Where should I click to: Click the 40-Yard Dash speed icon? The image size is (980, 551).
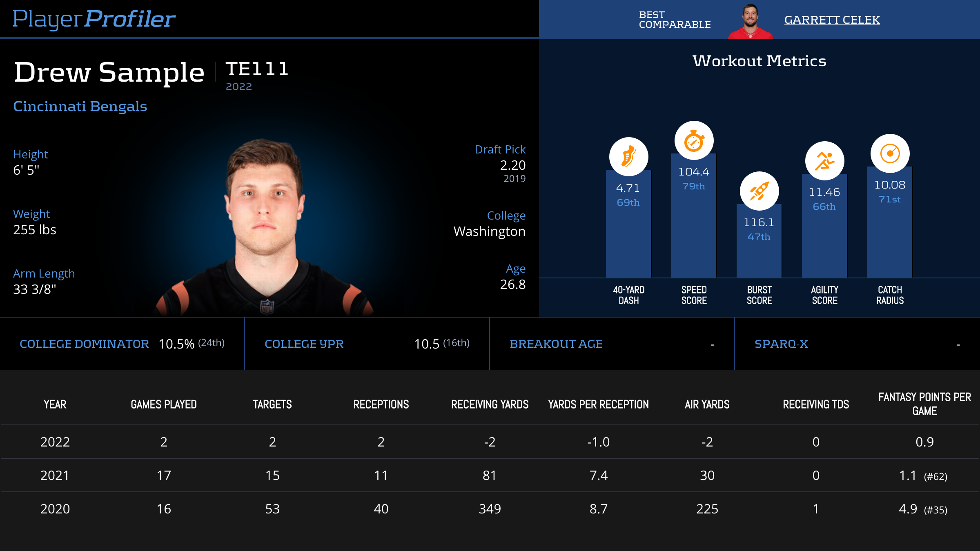[627, 156]
